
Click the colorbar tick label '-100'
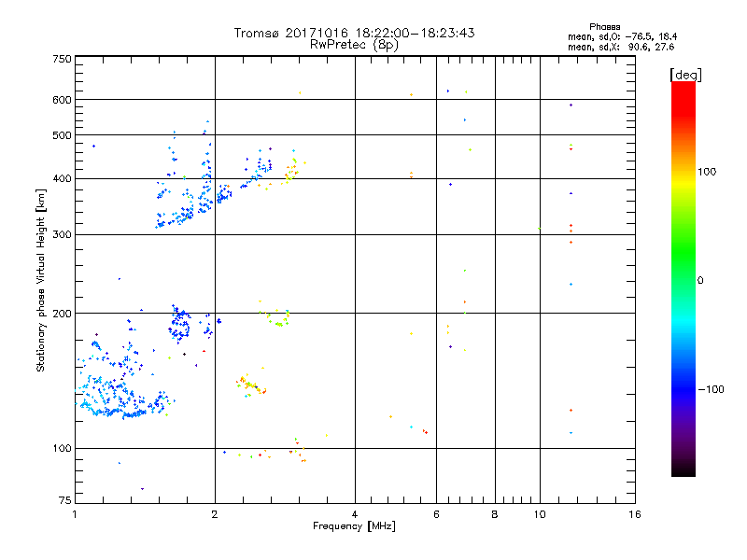coord(712,389)
